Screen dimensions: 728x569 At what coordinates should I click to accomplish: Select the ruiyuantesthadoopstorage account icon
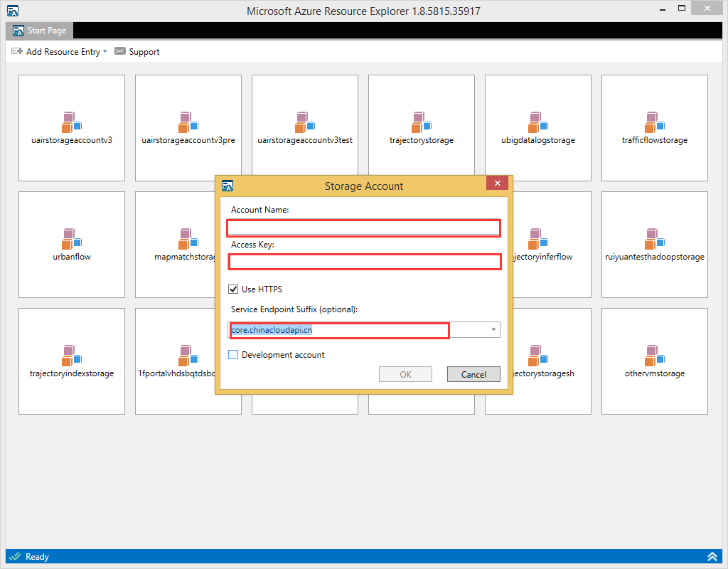click(655, 239)
